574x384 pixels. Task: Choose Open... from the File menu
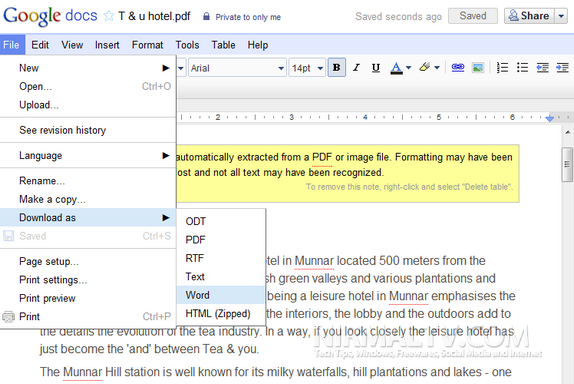point(88,86)
